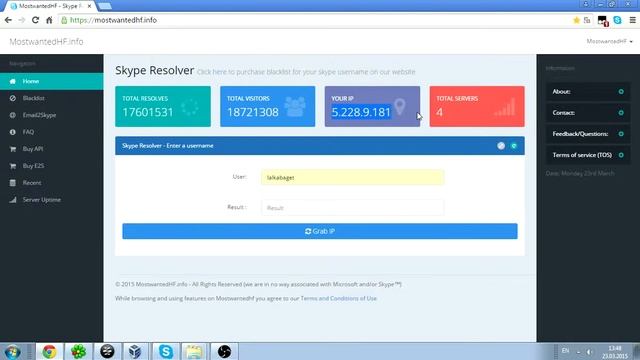Viewport: 640px width, 360px height.
Task: Open Skype from the taskbar
Action: pos(166,351)
